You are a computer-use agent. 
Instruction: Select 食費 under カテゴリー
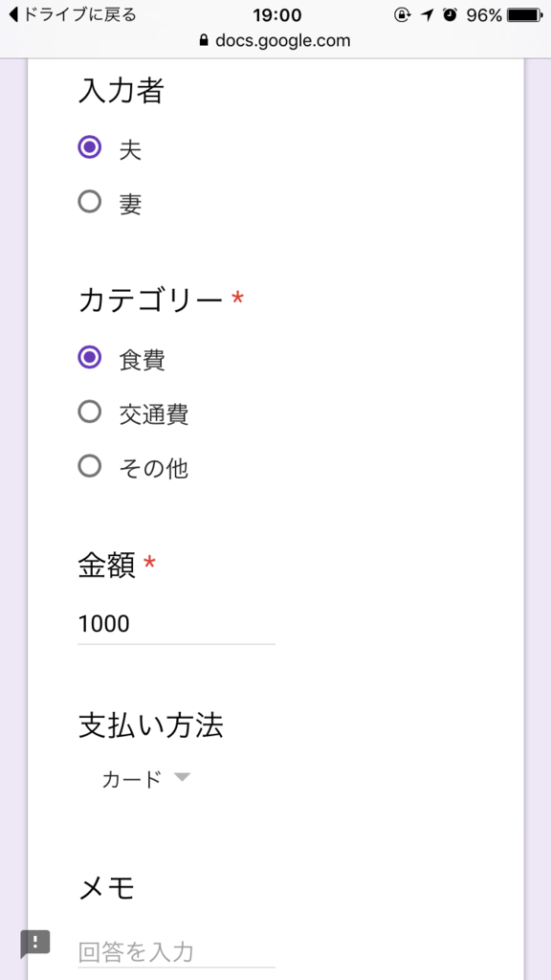click(90, 357)
